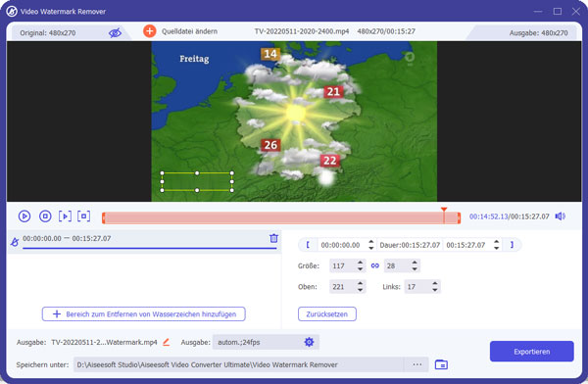The height and width of the screenshot is (384, 588).
Task: Start video playback with the play button
Action: 24,216
